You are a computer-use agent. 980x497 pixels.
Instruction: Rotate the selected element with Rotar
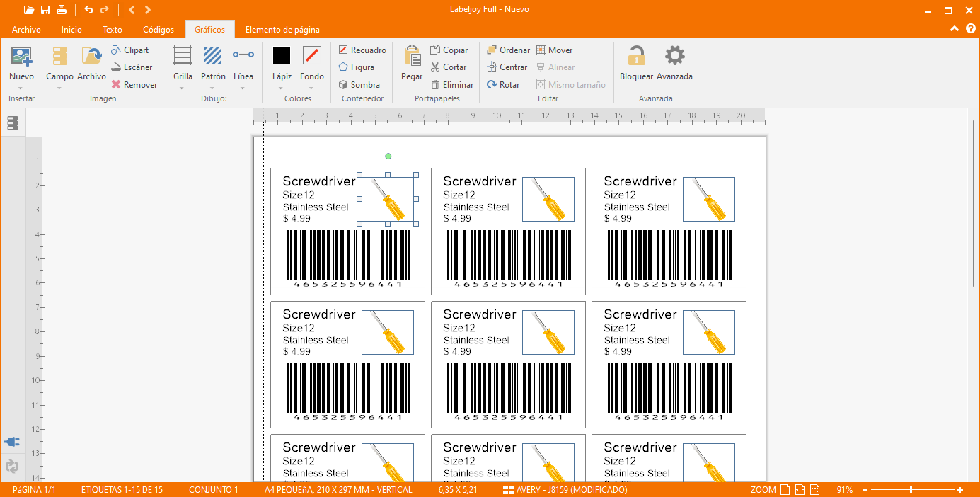coord(503,85)
